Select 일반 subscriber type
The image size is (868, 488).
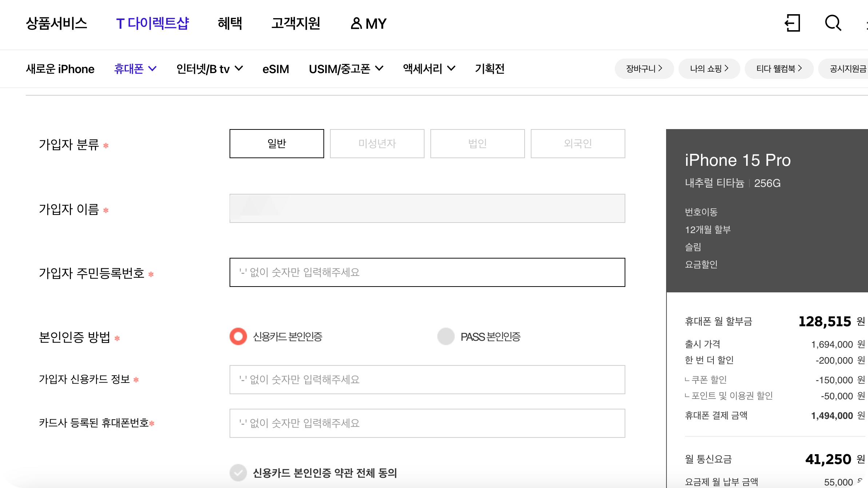(277, 144)
